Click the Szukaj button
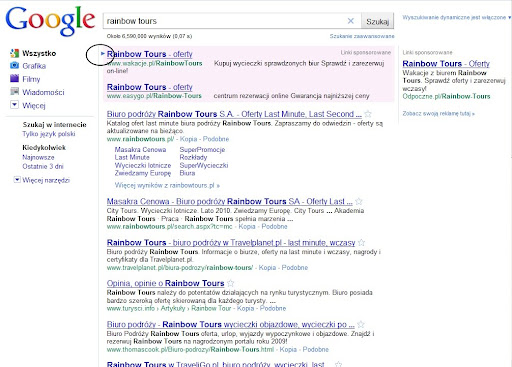This screenshot has height=367, width=512. [x=377, y=21]
